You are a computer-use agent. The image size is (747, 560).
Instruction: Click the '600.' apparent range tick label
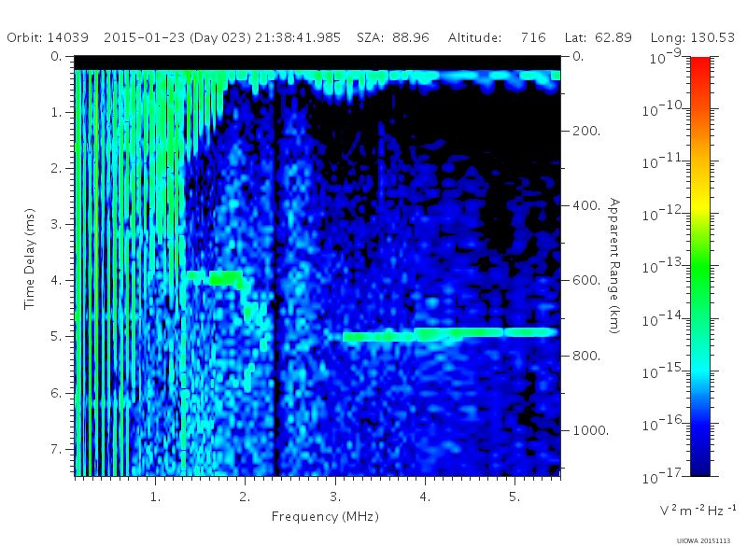[586, 281]
